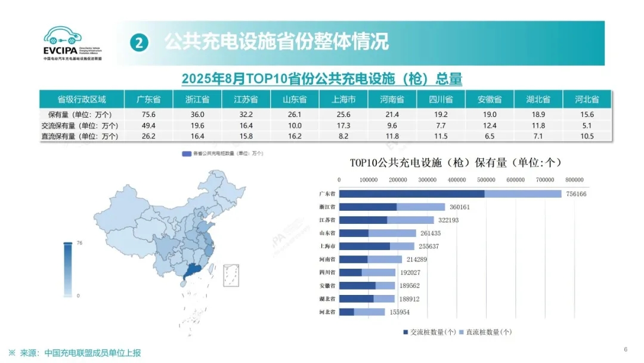Click the map color scale handle at 76
Screen dimensions: 644x363
click(x=68, y=243)
